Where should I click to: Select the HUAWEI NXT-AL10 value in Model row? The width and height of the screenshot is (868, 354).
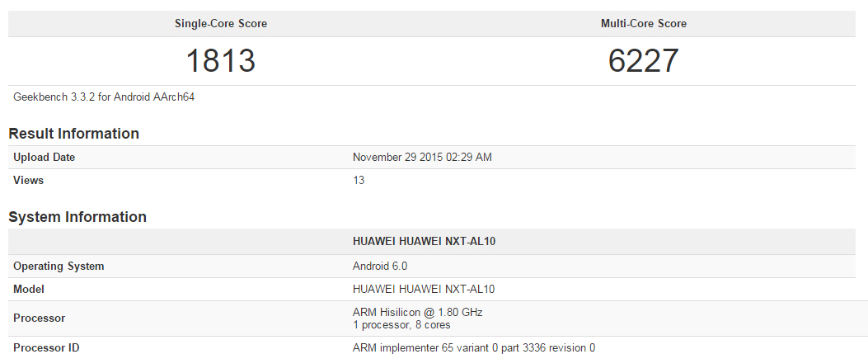tap(424, 289)
